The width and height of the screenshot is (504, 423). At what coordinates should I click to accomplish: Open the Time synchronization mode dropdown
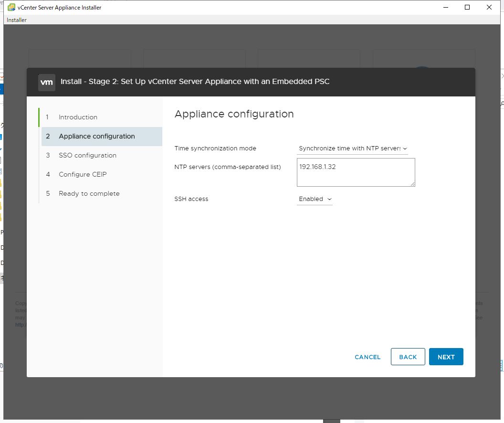352,148
